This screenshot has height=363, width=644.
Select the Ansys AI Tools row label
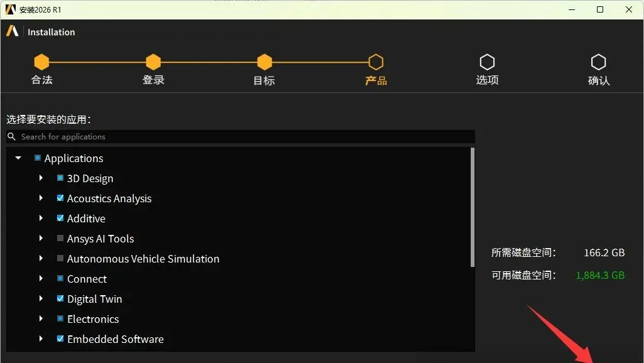pos(100,239)
